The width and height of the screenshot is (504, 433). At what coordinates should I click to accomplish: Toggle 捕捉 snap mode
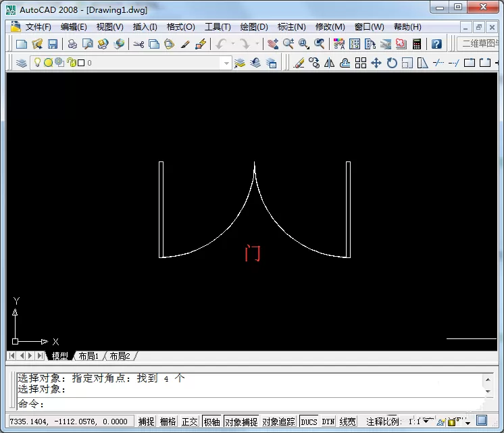(146, 422)
